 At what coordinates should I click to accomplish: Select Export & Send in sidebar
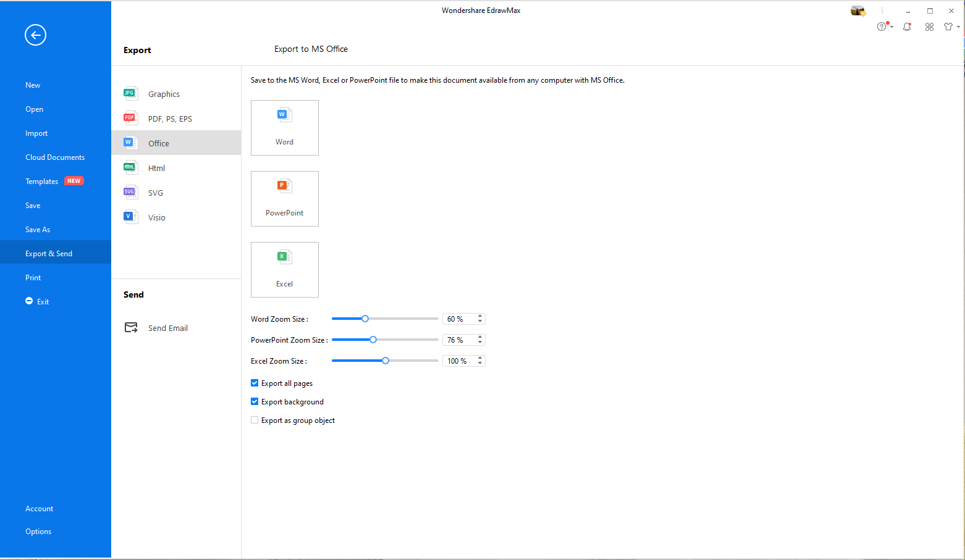[x=56, y=252]
